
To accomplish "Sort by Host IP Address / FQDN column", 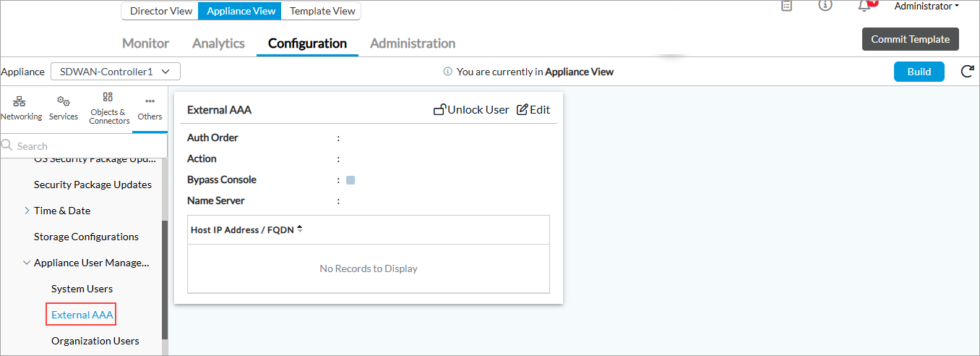I will 299,229.
